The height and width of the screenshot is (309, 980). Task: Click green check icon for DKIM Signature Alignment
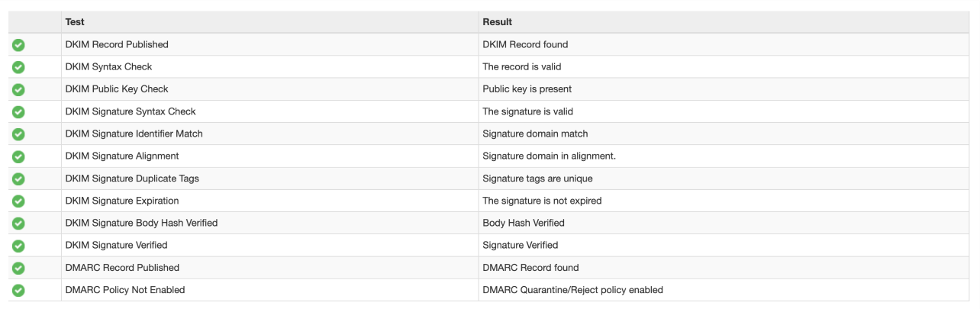click(x=19, y=156)
